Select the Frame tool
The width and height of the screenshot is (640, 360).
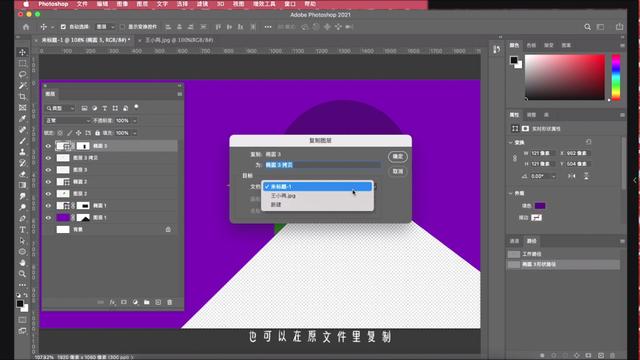22,107
